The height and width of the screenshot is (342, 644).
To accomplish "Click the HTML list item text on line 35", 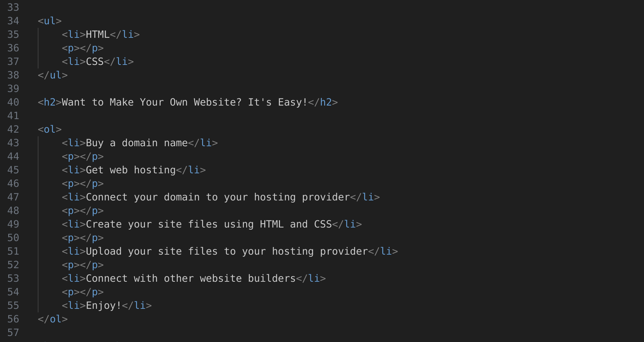I will 98,34.
